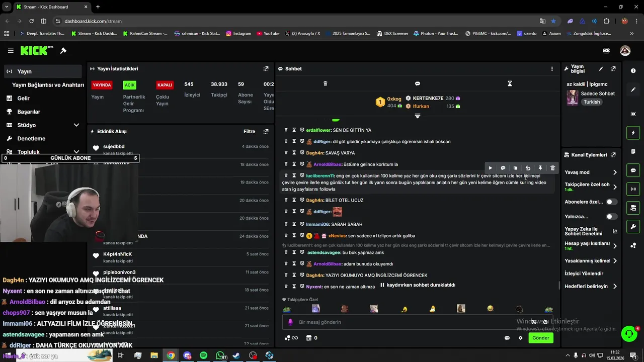Pop out the Etkinlik Akışı panel

coord(266,132)
